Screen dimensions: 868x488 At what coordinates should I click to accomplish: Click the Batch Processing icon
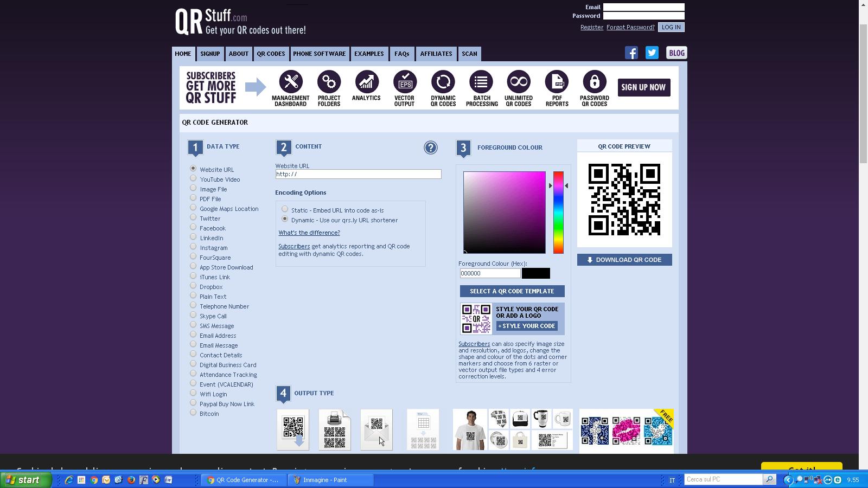pos(481,82)
